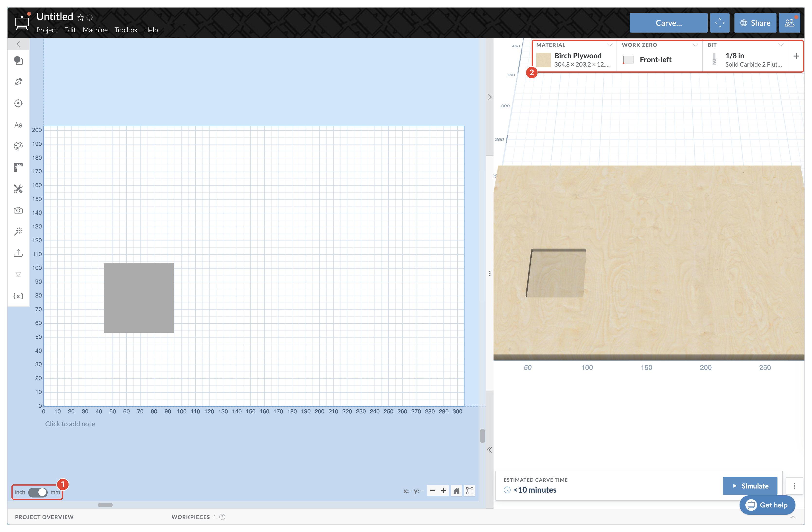Collapse the left tool sidebar
Image resolution: width=812 pixels, height=532 pixels.
point(18,44)
